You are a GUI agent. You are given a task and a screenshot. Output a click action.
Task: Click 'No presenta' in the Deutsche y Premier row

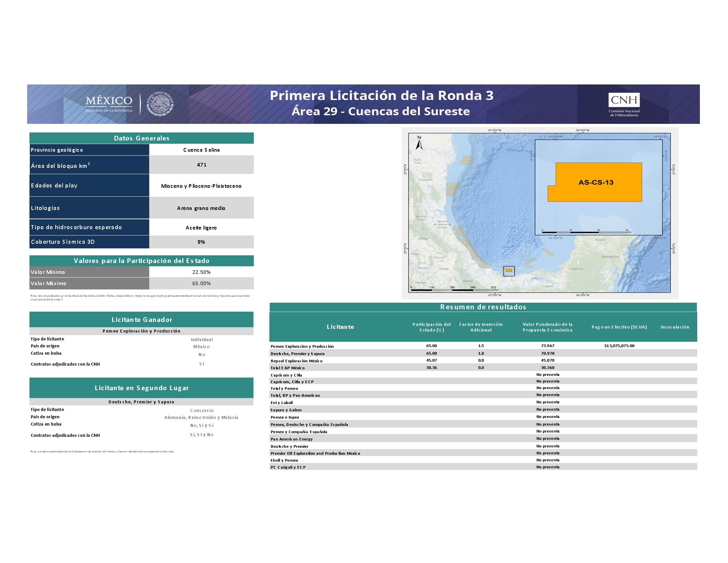point(548,446)
